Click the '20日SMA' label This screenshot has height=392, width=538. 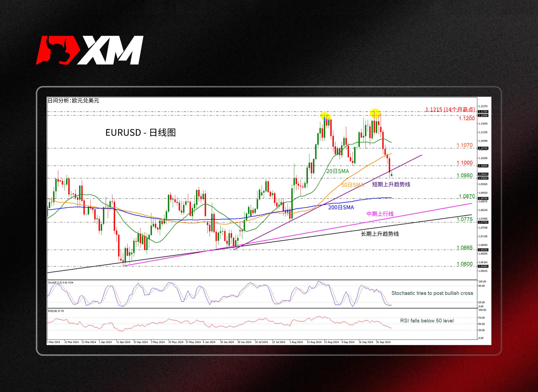[x=338, y=171]
